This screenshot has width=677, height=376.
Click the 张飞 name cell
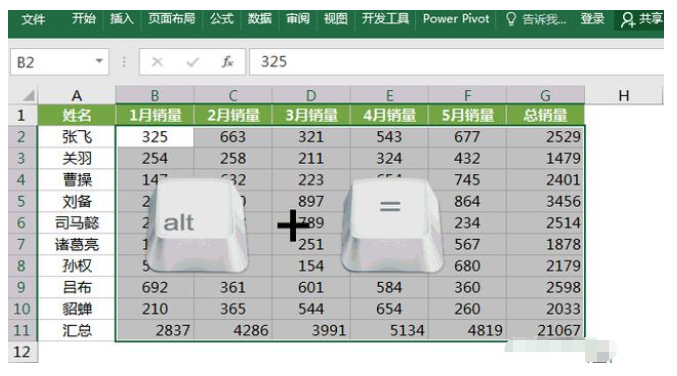tap(77, 137)
